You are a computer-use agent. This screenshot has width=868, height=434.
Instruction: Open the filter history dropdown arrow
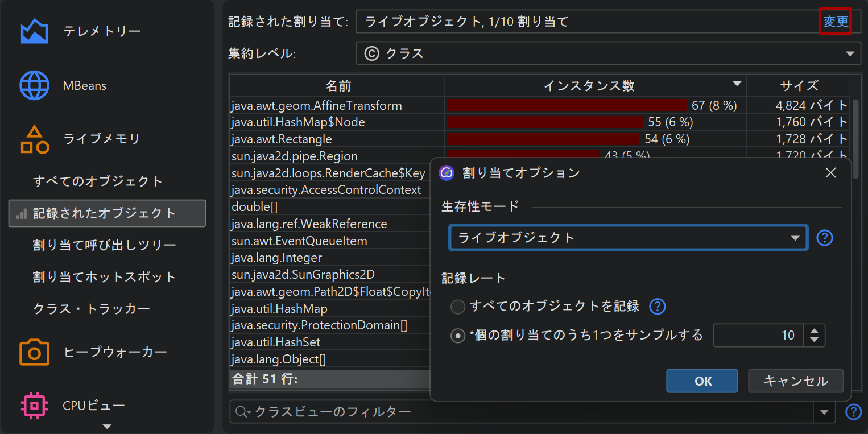[824, 412]
